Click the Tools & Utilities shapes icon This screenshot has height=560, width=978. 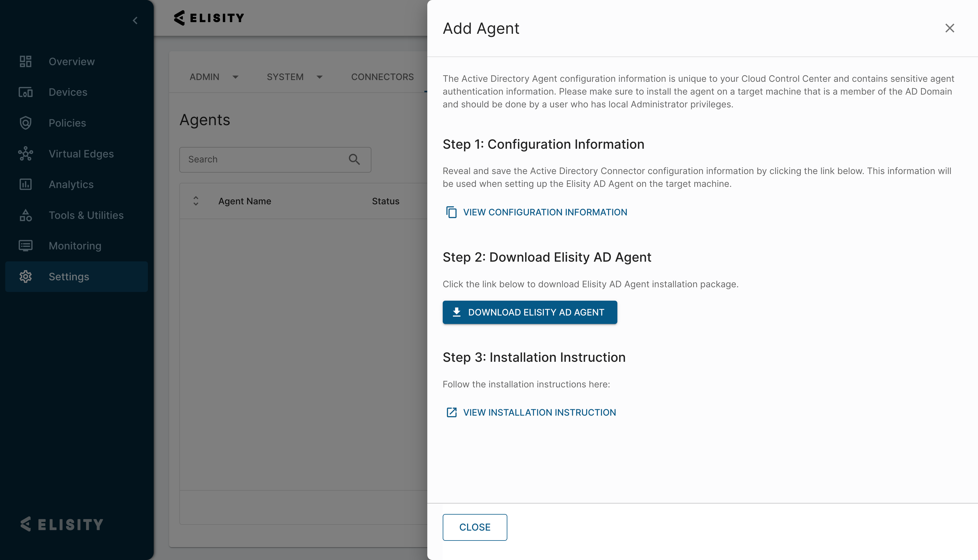point(25,215)
